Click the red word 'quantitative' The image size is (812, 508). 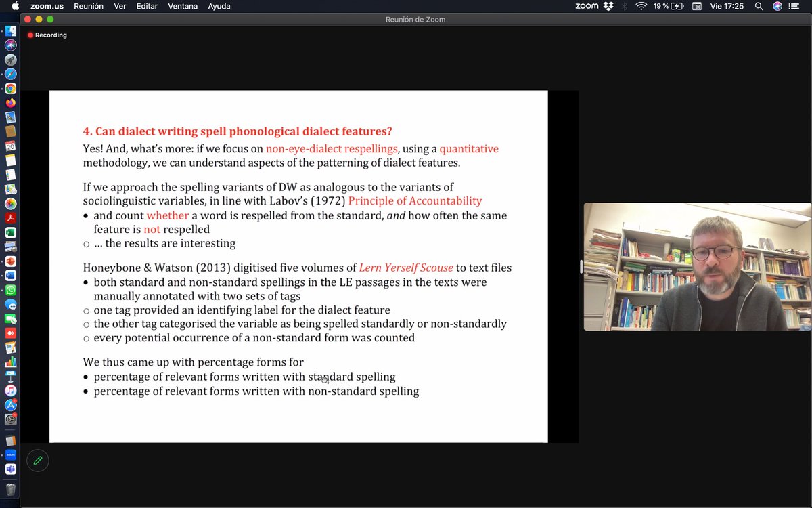click(x=469, y=148)
